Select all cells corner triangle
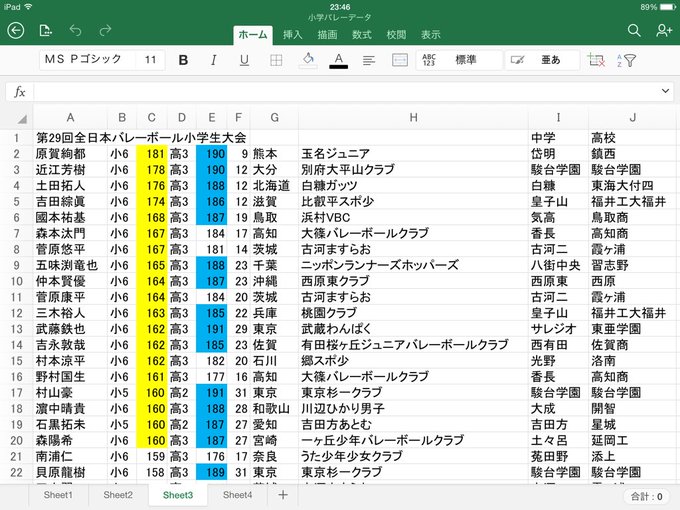Image resolution: width=680 pixels, height=510 pixels. (x=20, y=118)
